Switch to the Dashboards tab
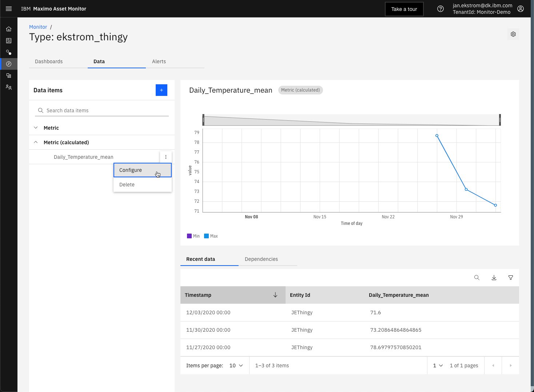The image size is (534, 392). coord(58,61)
